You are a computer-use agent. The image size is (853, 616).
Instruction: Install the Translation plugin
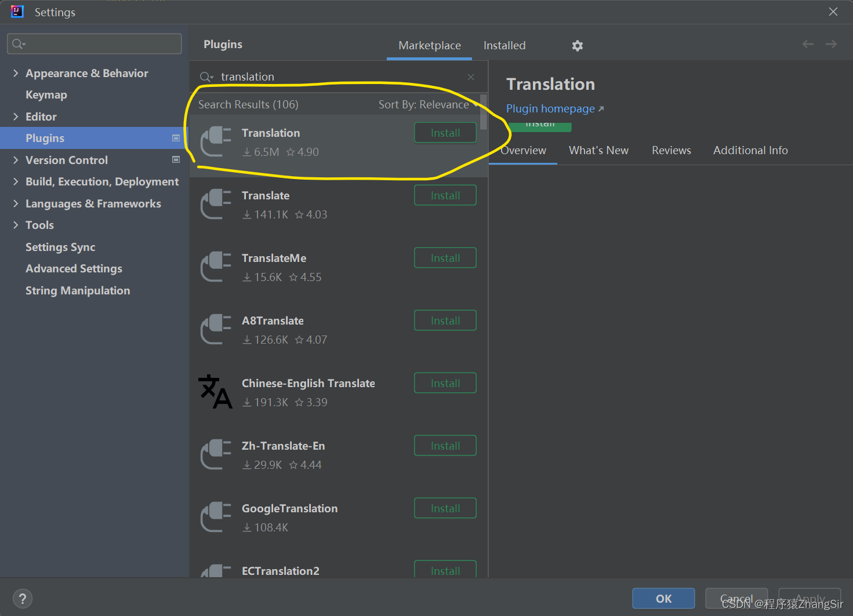tap(445, 133)
